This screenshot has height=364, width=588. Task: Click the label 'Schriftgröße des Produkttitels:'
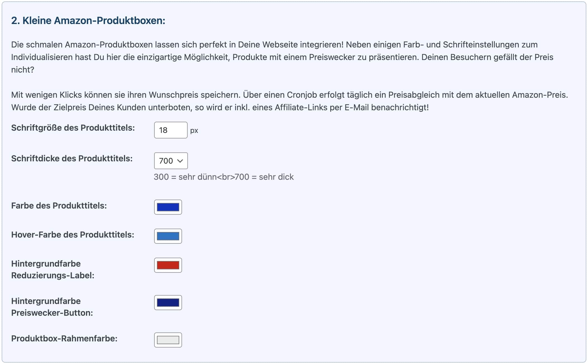point(73,128)
